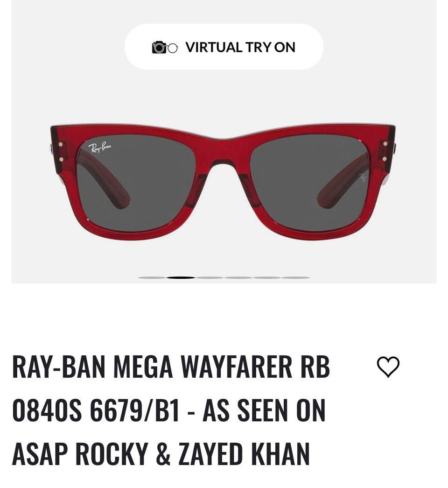Select the active second carousel indicator
The image size is (448, 488).
(181, 277)
